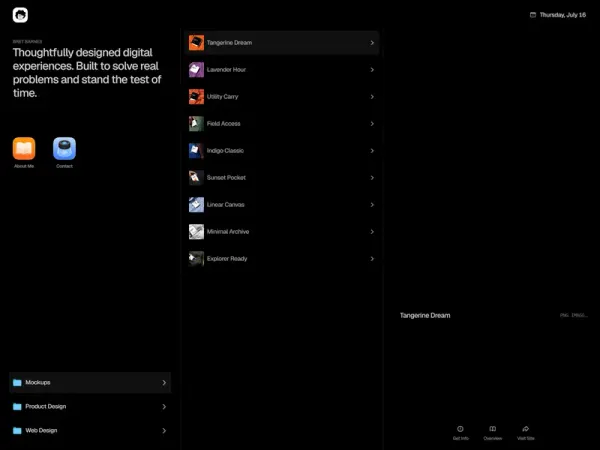Expand the Web Design folder chevron

click(164, 431)
